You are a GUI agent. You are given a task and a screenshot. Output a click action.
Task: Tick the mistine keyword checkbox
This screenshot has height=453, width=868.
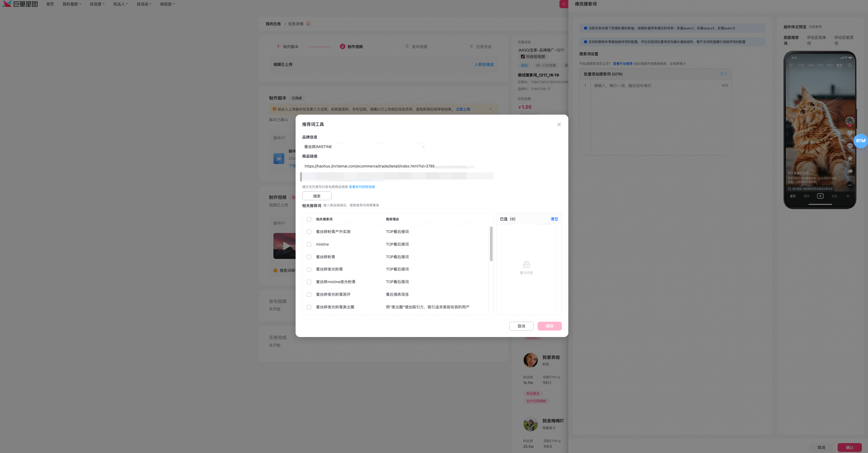coord(309,244)
